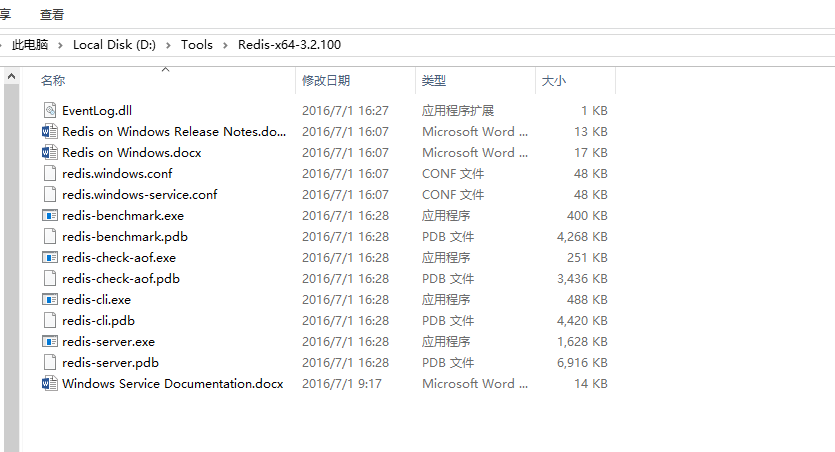Click Word icon beside Redis on Windows.docx

point(50,152)
